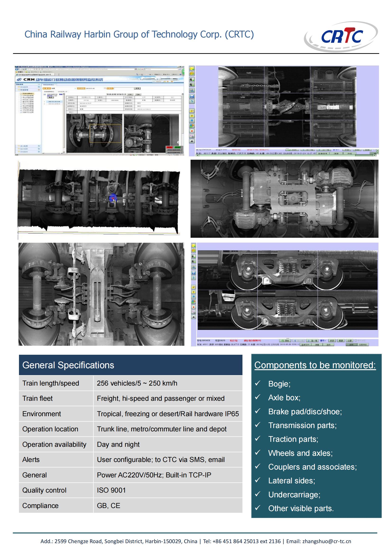
Task: Open address bar dropdown in Internet Explorer window
Action: point(135,69)
